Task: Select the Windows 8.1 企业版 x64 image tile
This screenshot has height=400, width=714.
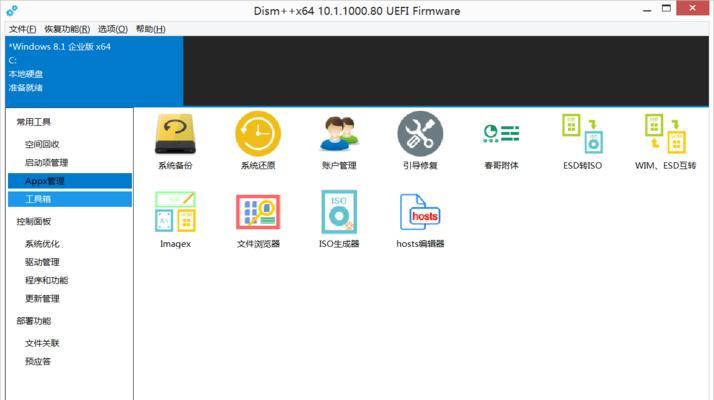Action: [x=94, y=71]
